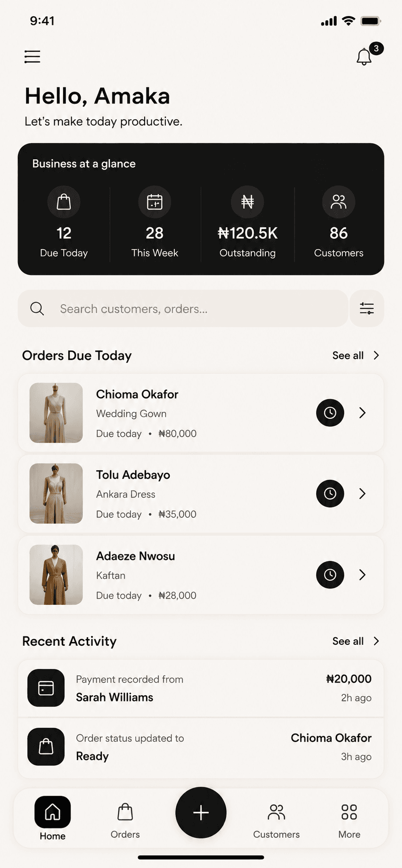This screenshot has height=868, width=402.
Task: Tap the 2h ago timestamp
Action: (x=356, y=698)
